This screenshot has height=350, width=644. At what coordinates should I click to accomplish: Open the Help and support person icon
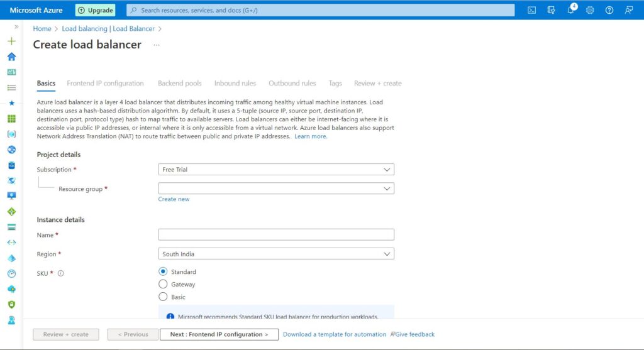pyautogui.click(x=11, y=320)
